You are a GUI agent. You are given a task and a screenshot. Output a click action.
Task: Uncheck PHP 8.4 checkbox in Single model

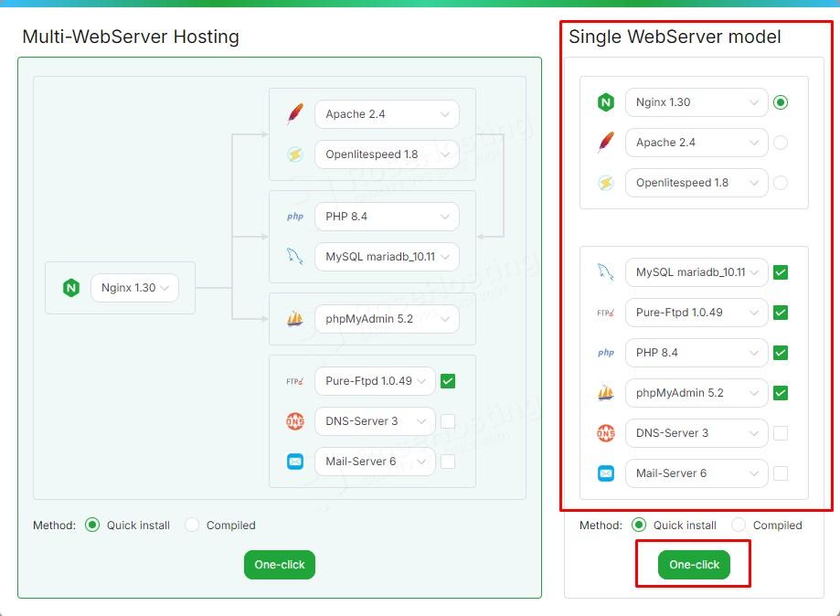click(781, 353)
